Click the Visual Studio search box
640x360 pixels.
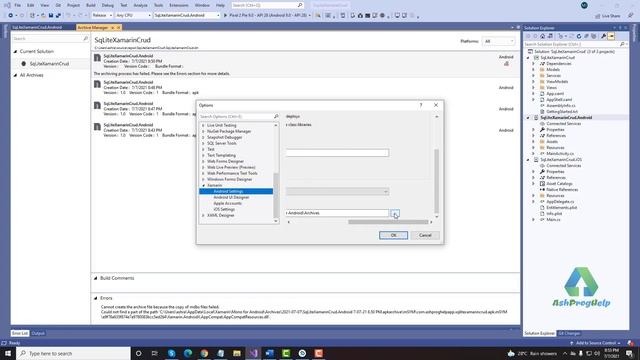pyautogui.click(x=267, y=5)
